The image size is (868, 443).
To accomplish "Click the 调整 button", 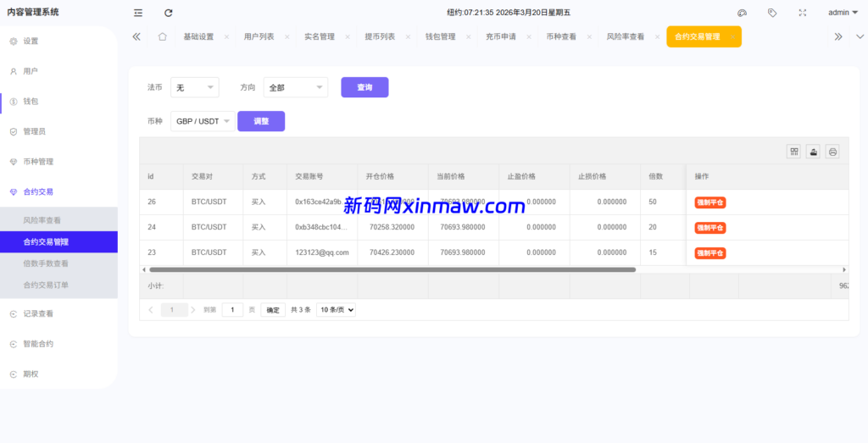I will [x=261, y=121].
